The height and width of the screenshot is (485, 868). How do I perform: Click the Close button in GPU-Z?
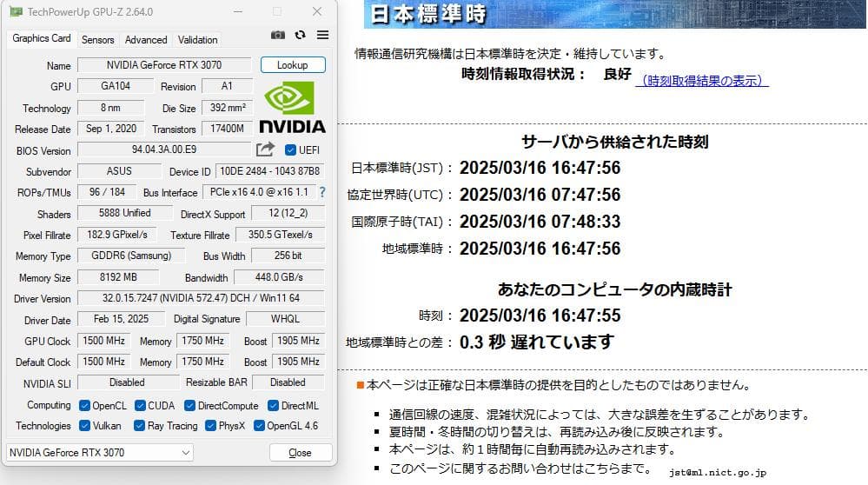[x=301, y=452]
